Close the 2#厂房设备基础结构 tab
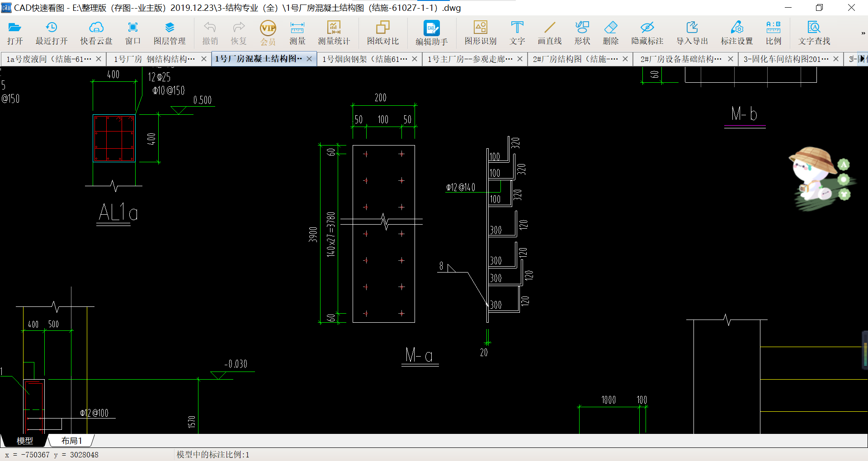Screen dimensions: 868x461 pos(731,59)
